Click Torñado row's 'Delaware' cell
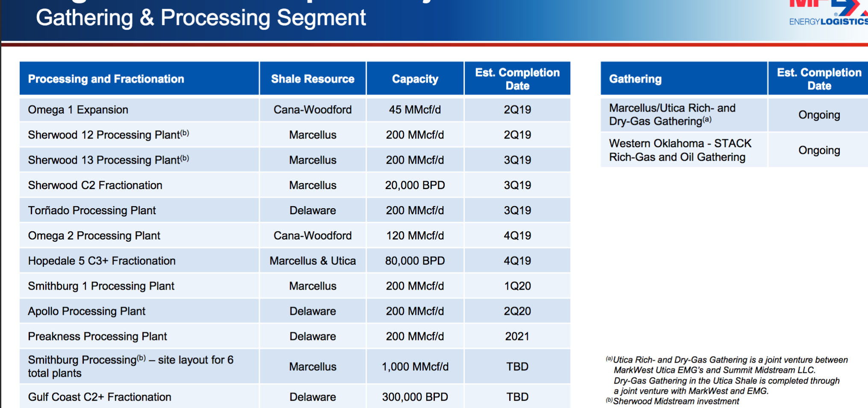 313,210
